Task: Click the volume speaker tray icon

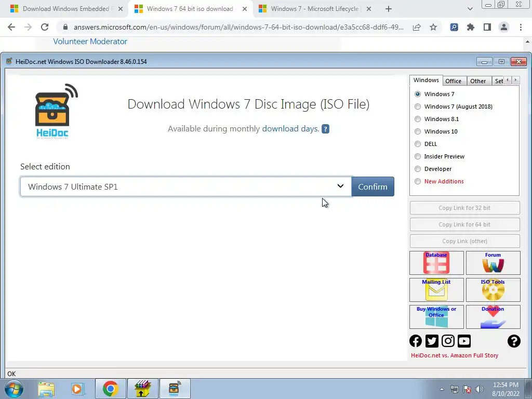Action: tap(479, 389)
